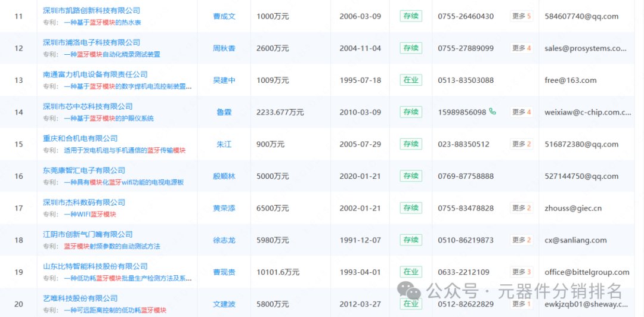Open company 深圳市凯路创新科技有限公司
644x317 pixels.
(x=92, y=10)
